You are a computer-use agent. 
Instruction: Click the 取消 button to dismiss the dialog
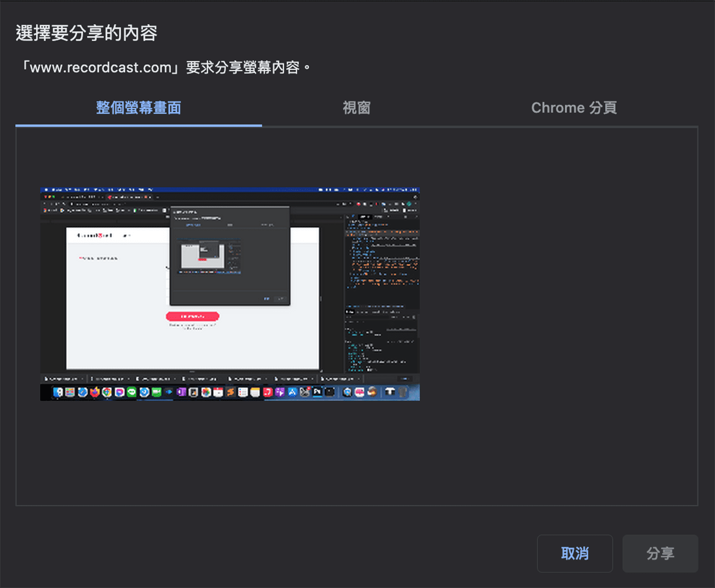[x=575, y=553]
